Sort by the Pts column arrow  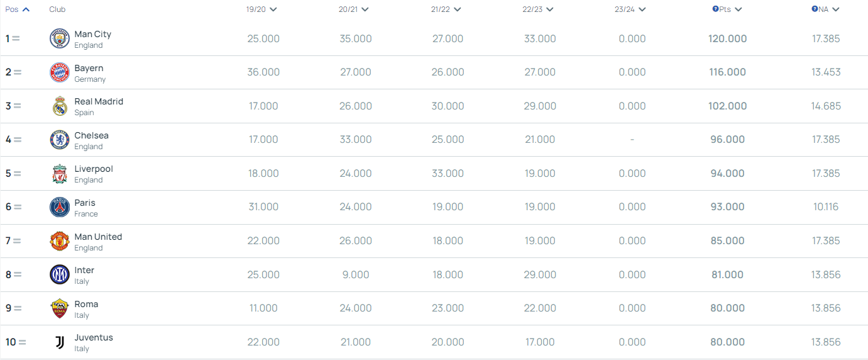point(738,9)
